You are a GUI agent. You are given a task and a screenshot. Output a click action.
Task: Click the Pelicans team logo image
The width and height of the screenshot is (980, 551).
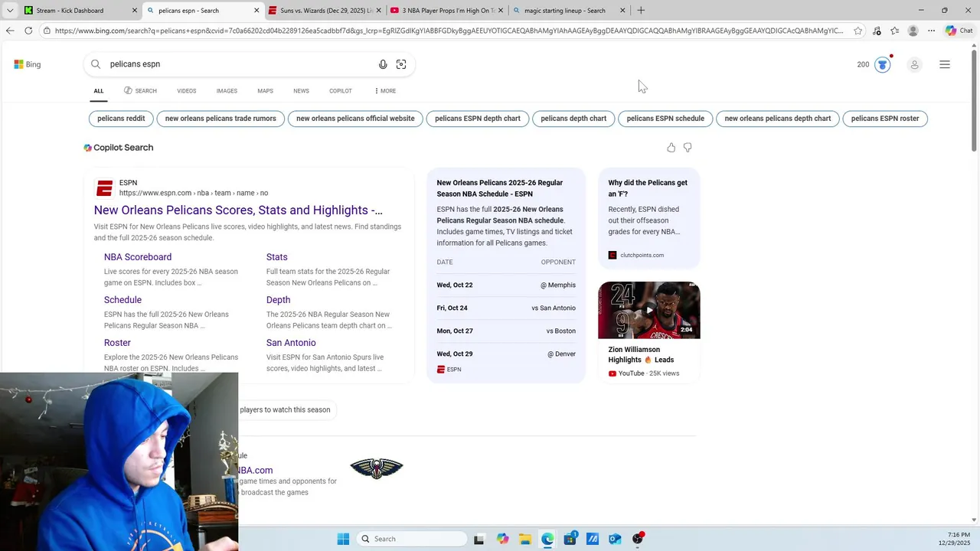coord(377,468)
